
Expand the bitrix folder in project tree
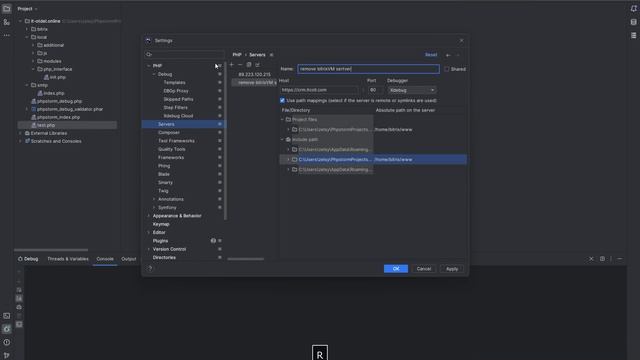[27, 29]
